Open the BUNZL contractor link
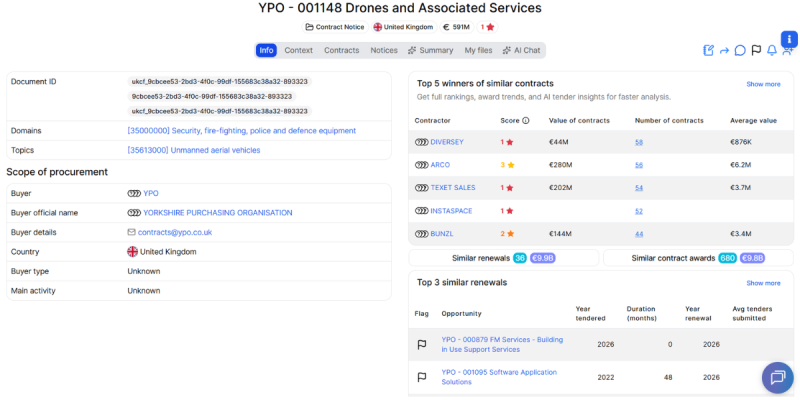Image resolution: width=800 pixels, height=400 pixels. point(442,234)
